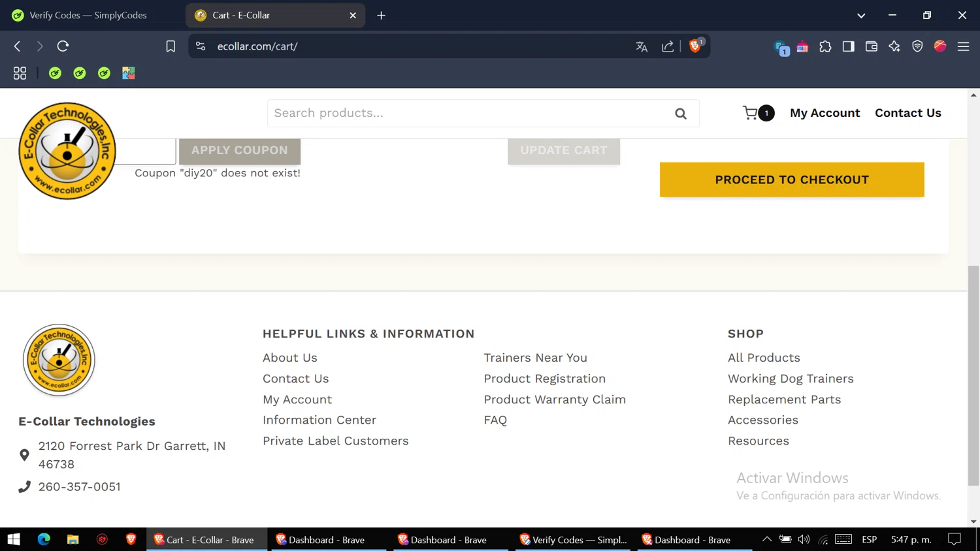
Task: Open Brave Shields lion icon
Action: coord(696,46)
